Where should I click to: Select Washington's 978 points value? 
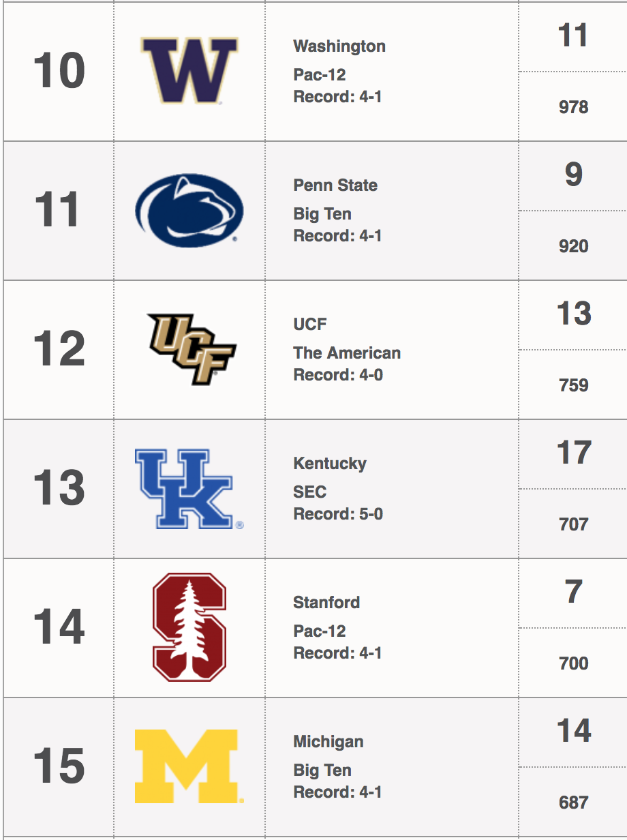pos(573,107)
